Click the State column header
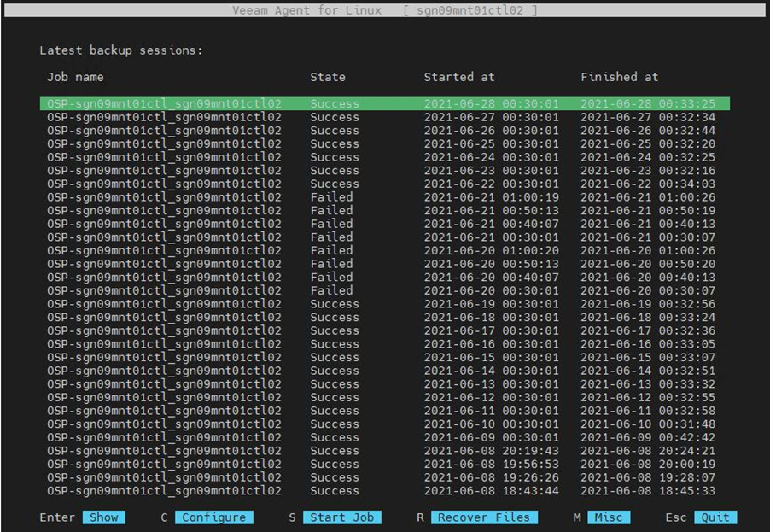 tap(328, 77)
